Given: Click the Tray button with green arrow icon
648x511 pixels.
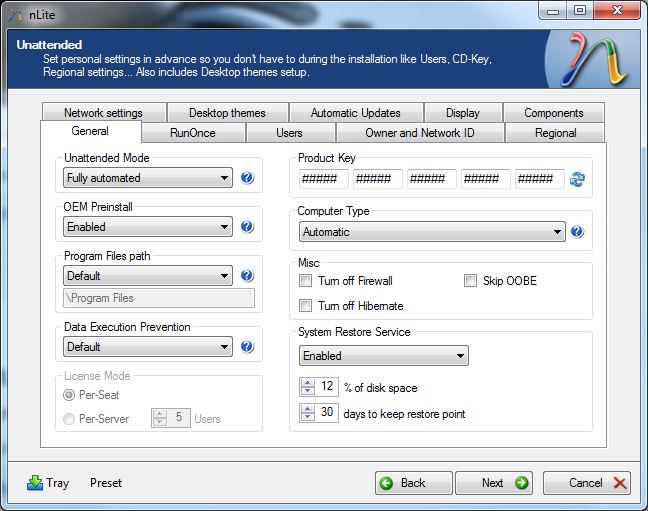Looking at the screenshot, I should pyautogui.click(x=48, y=483).
